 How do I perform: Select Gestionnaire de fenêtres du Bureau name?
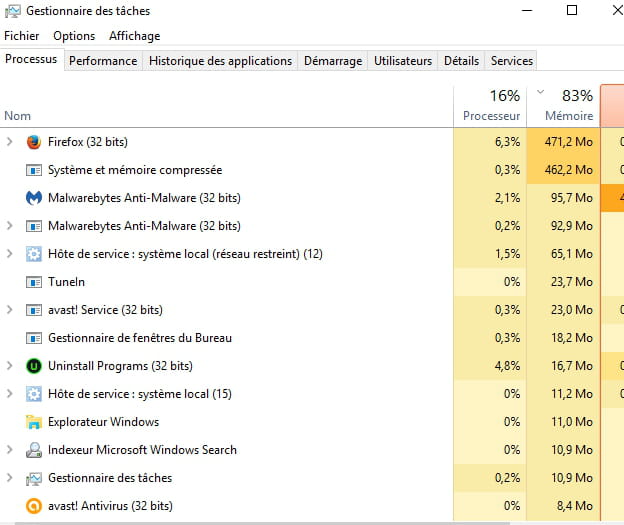coord(140,338)
